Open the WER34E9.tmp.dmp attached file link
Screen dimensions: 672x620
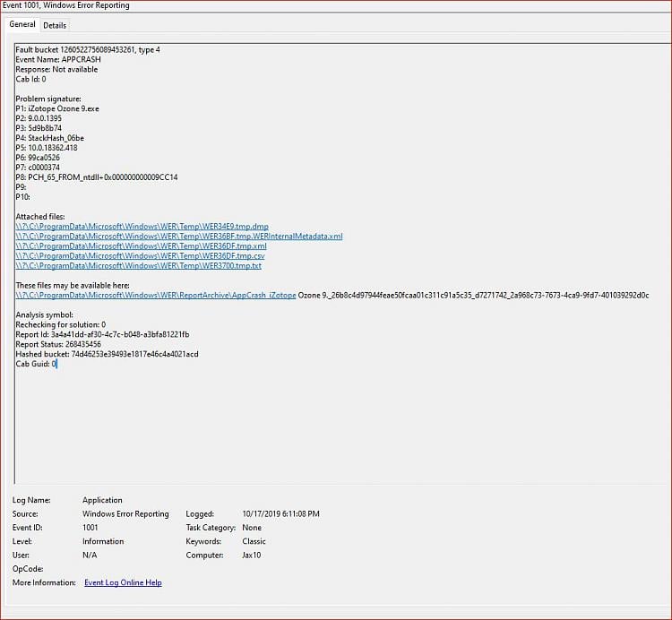[x=142, y=227]
